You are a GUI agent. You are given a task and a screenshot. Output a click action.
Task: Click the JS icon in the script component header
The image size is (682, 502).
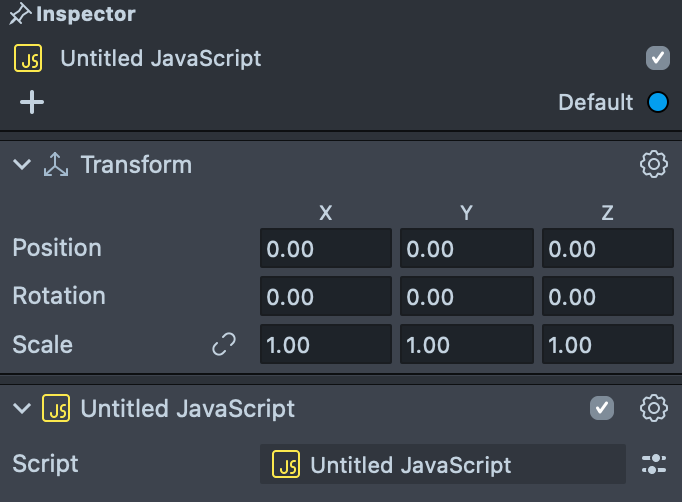[56, 408]
